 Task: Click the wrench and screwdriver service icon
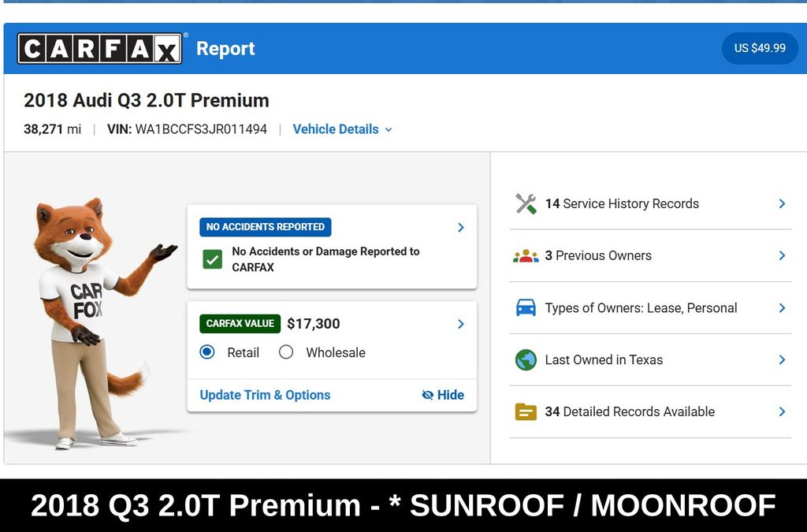(526, 204)
